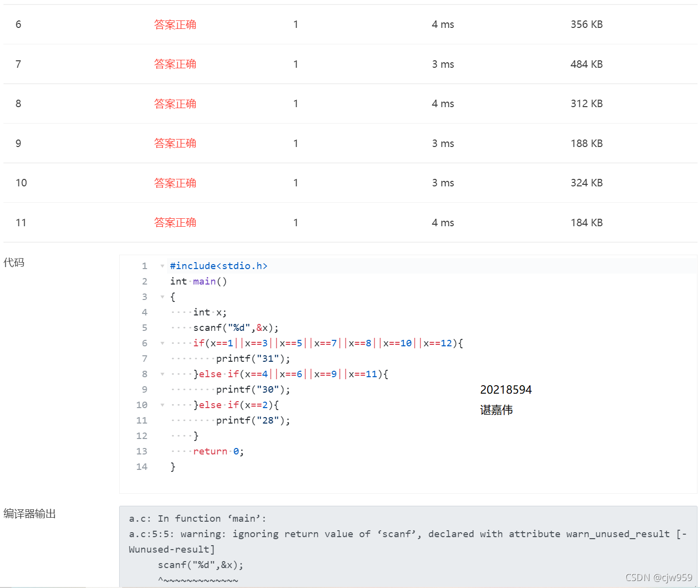700x588 pixels.
Task: Click test case number 8
Action: [18, 104]
